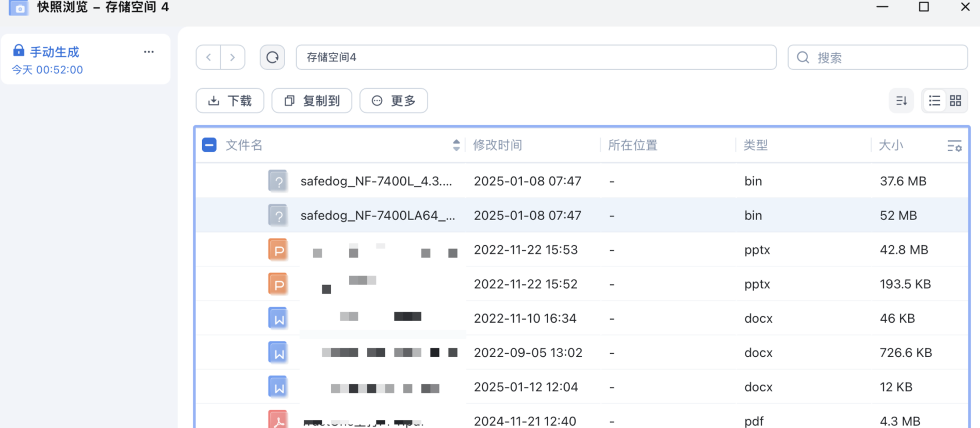Expand the snapshot's three-dot options menu
Image resolution: width=980 pixels, height=428 pixels.
[149, 52]
